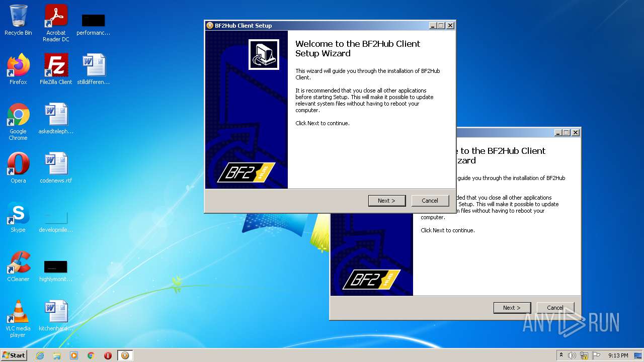The height and width of the screenshot is (362, 644).
Task: Click Show desktop button at taskbar end
Action: click(x=638, y=355)
